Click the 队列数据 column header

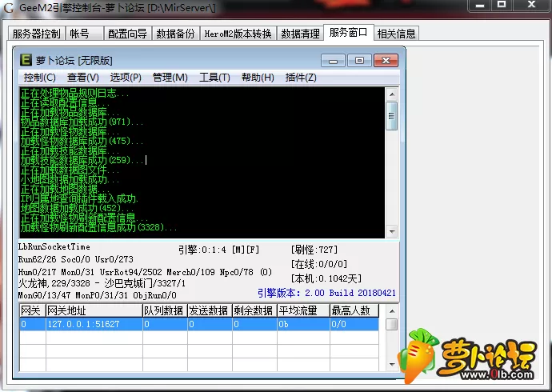pyautogui.click(x=165, y=310)
